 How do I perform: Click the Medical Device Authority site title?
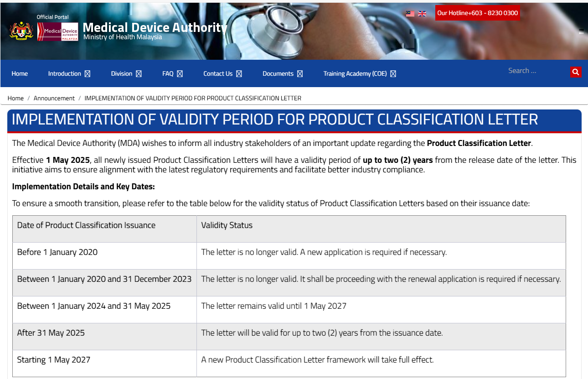pos(155,28)
